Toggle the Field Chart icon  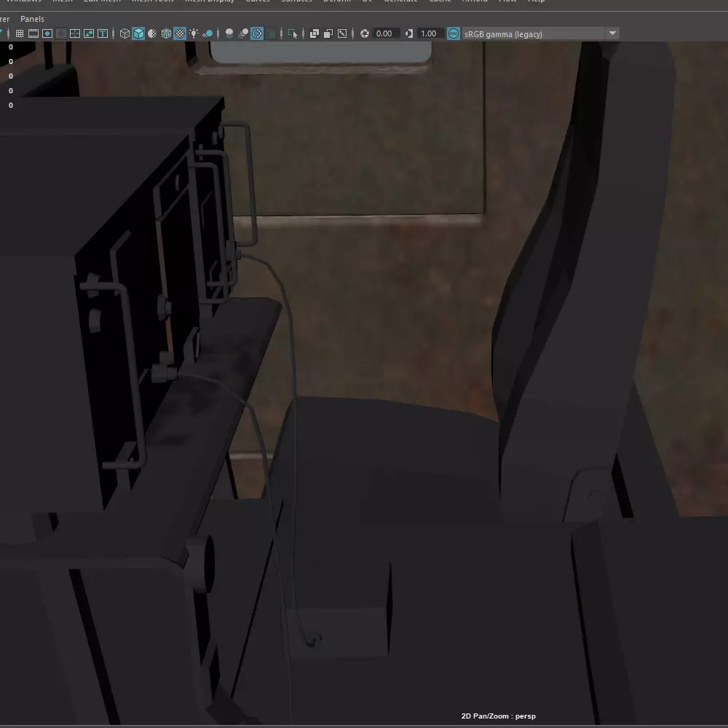(x=75, y=33)
